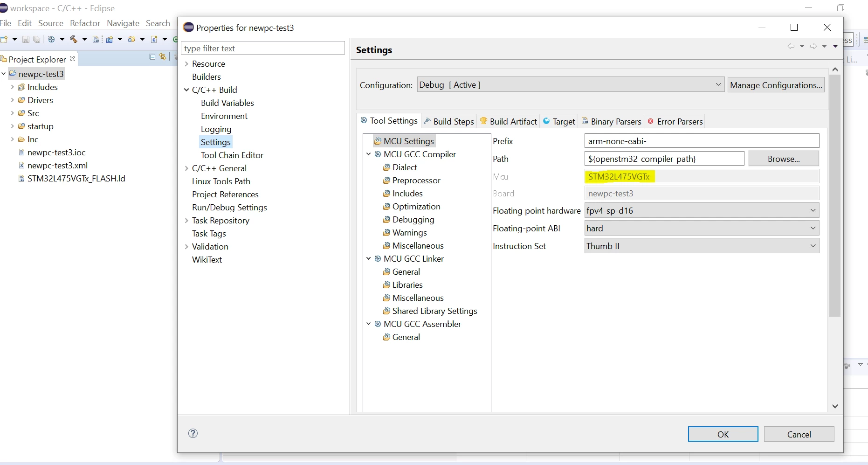The height and width of the screenshot is (465, 868).
Task: Click Link with Editor icon in Project Explorer
Action: pyautogui.click(x=163, y=57)
